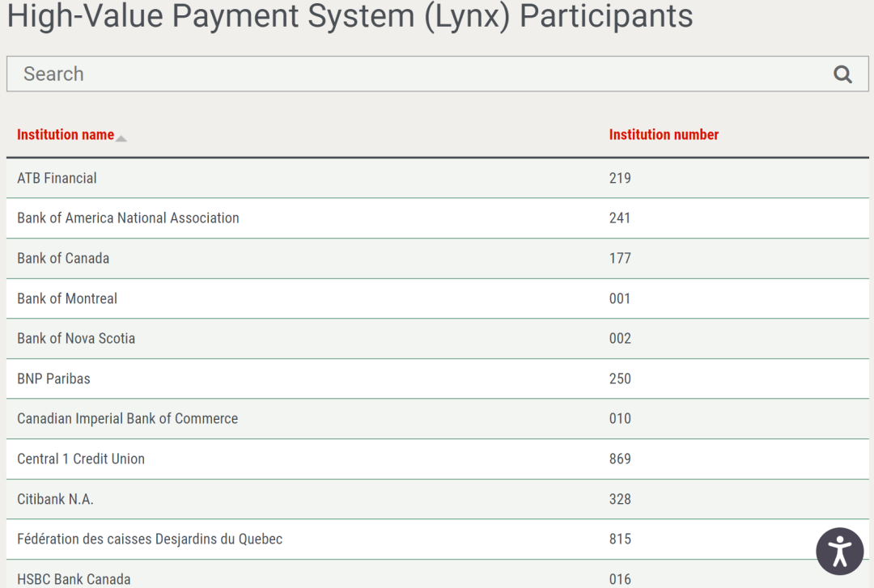Select Bank of Nova Scotia name

click(x=76, y=338)
